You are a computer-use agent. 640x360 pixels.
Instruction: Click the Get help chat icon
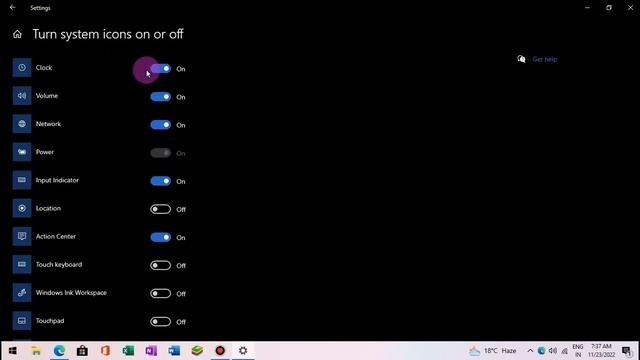click(x=521, y=59)
